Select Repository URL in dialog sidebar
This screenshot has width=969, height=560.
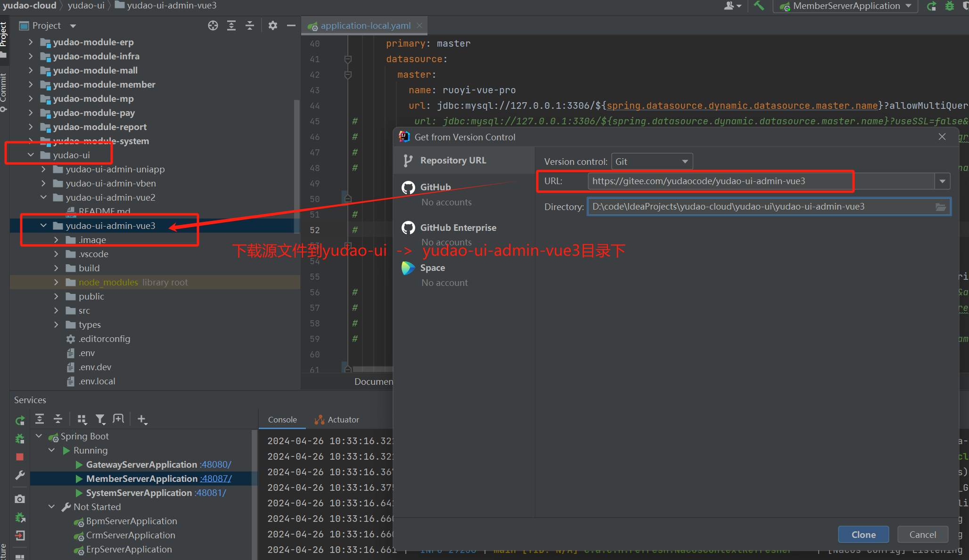464,160
